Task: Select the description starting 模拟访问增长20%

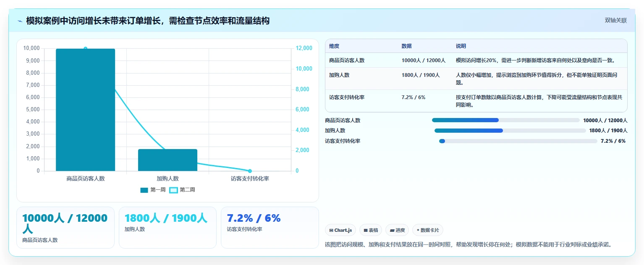Action: point(536,60)
